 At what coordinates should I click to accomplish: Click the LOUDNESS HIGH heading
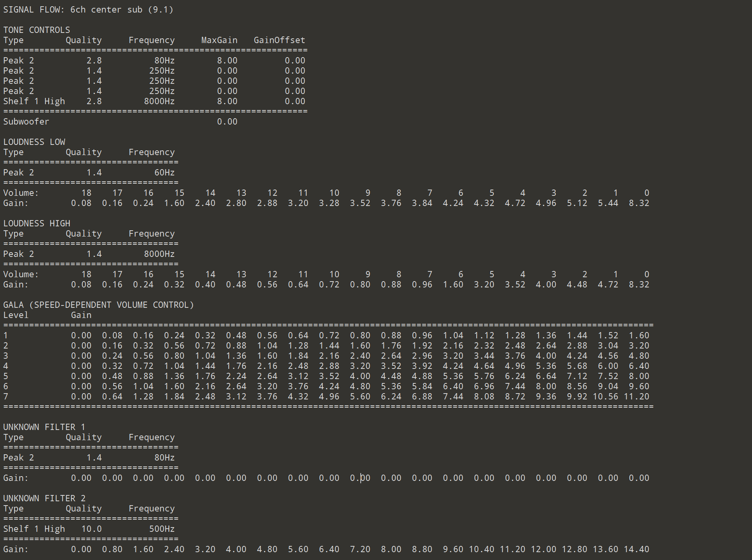pyautogui.click(x=36, y=223)
